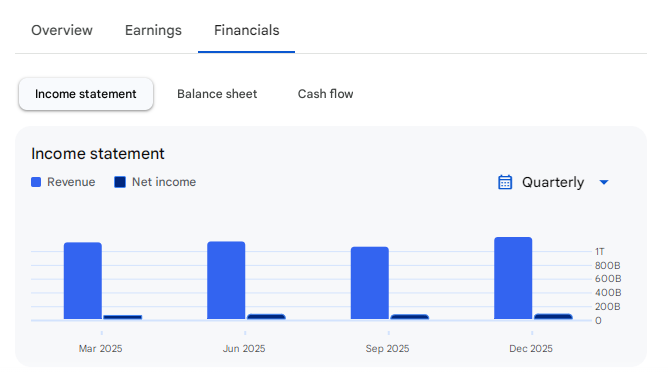Show the Cash flow section
The image size is (668, 372).
(325, 94)
